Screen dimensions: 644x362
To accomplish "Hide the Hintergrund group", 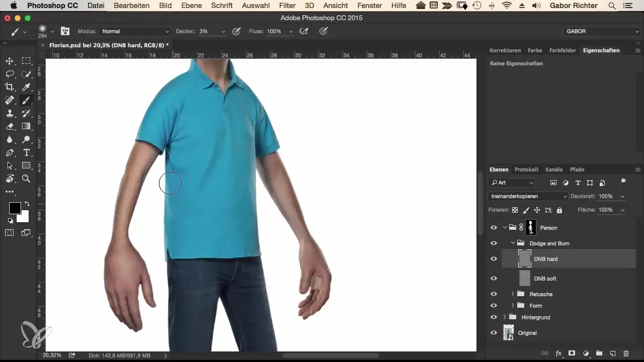I will click(x=494, y=317).
